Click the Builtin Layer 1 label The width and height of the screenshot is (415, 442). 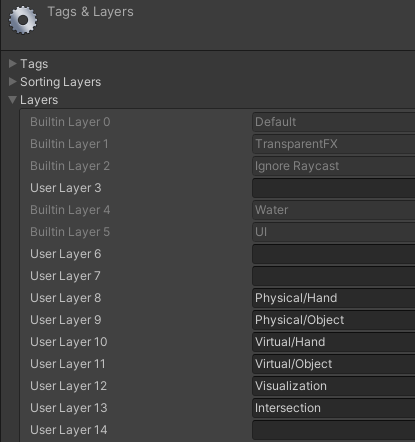69,144
